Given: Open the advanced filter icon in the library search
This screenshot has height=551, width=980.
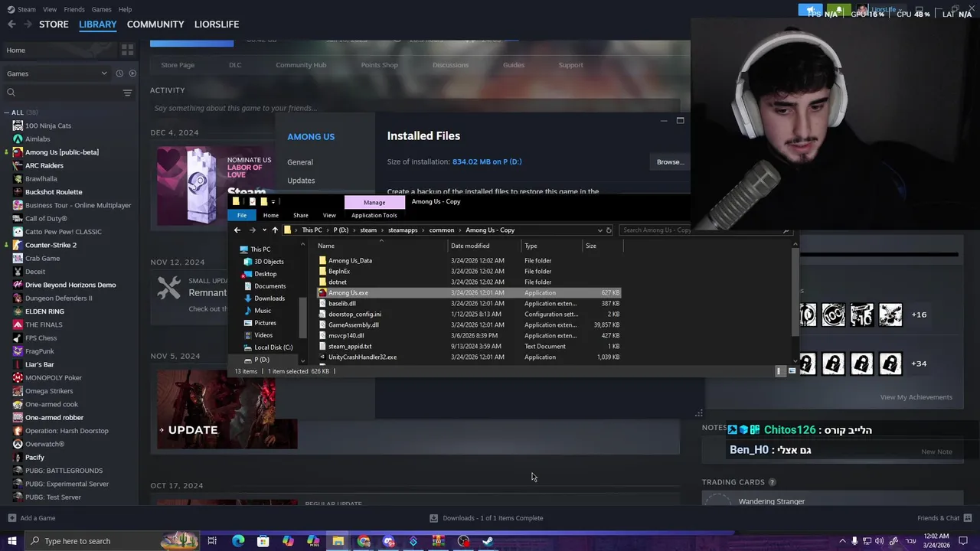Looking at the screenshot, I should (127, 93).
